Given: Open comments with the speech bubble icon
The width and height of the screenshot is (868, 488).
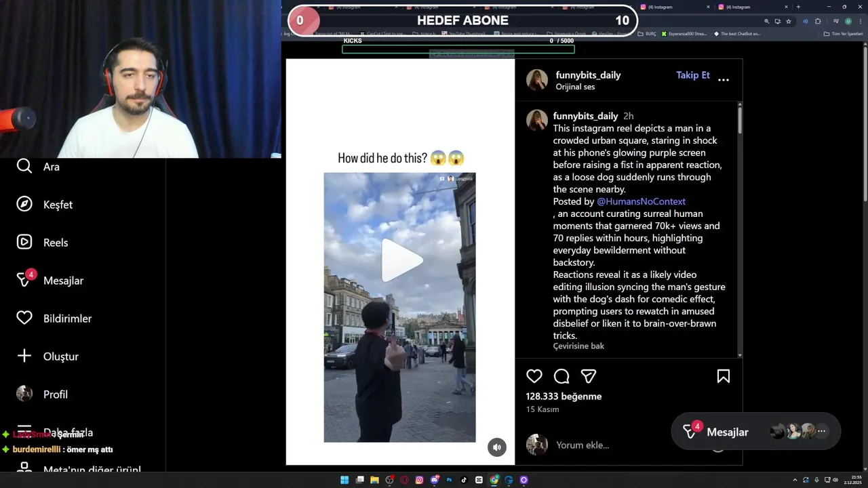Looking at the screenshot, I should pyautogui.click(x=561, y=376).
